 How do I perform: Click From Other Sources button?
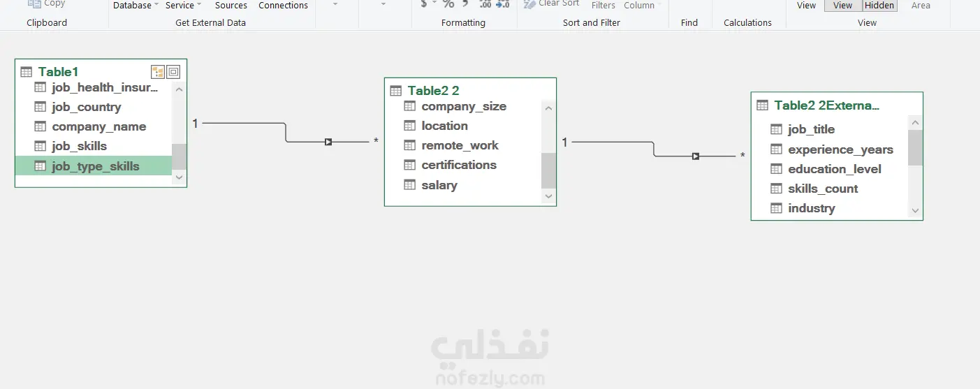[x=231, y=5]
